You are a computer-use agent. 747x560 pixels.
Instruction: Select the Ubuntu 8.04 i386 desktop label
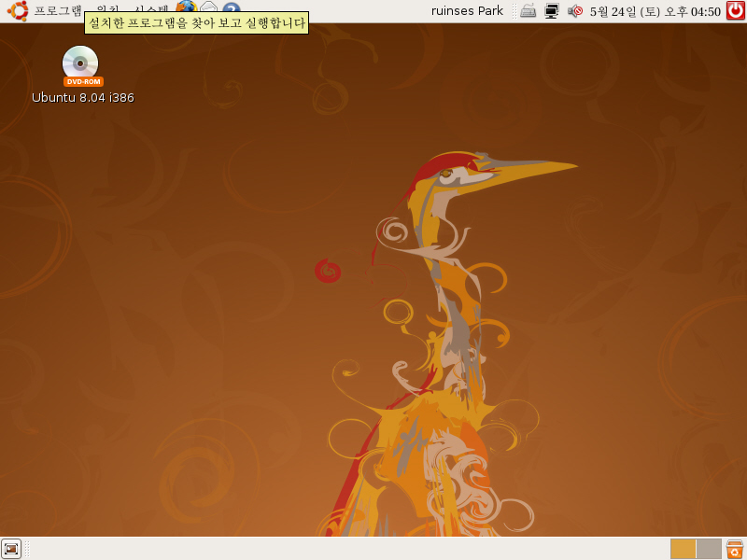[x=83, y=98]
